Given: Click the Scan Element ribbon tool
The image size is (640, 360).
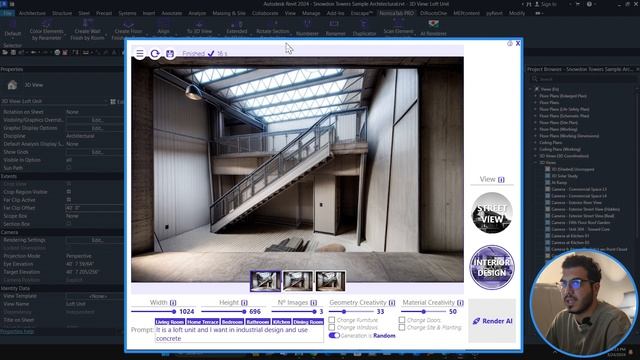Looking at the screenshot, I should [398, 27].
